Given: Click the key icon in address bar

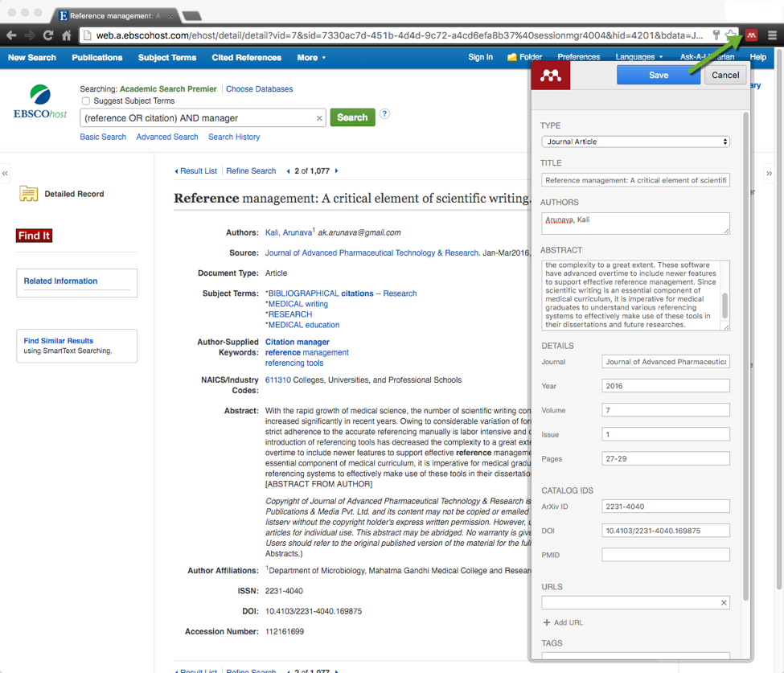Looking at the screenshot, I should (716, 35).
